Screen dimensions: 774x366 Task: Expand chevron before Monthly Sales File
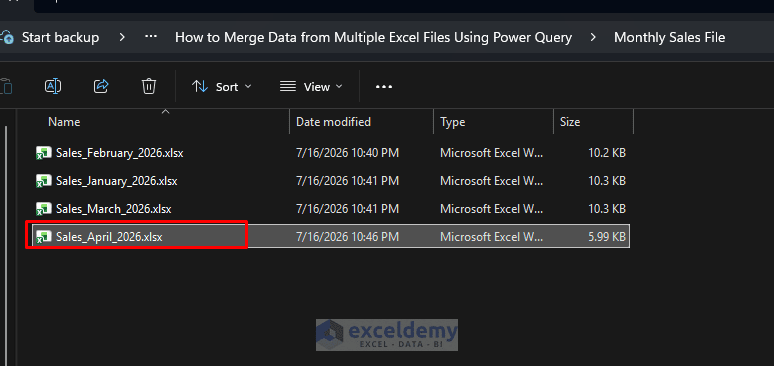point(593,38)
